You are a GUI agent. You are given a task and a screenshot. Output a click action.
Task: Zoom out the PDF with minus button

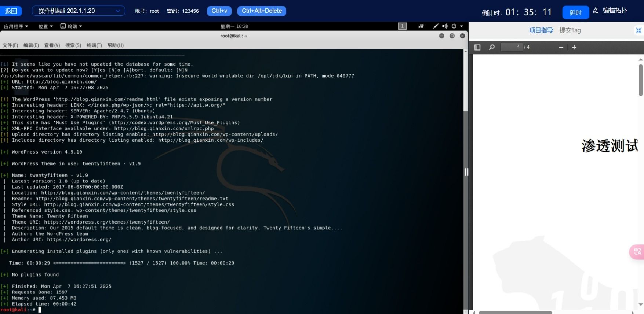(x=561, y=47)
